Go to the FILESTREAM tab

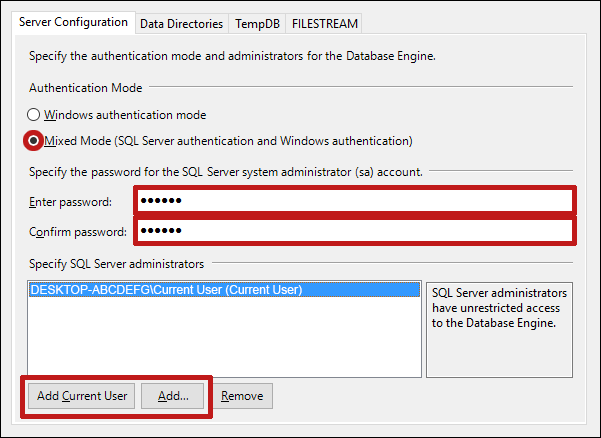point(323,23)
